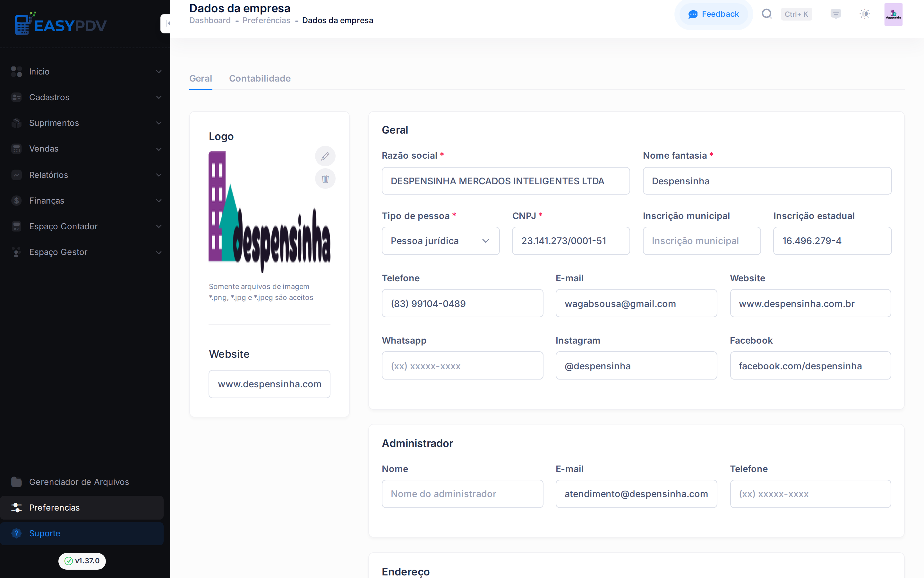This screenshot has height=578, width=924.
Task: Focus the company E-mail field
Action: click(636, 303)
